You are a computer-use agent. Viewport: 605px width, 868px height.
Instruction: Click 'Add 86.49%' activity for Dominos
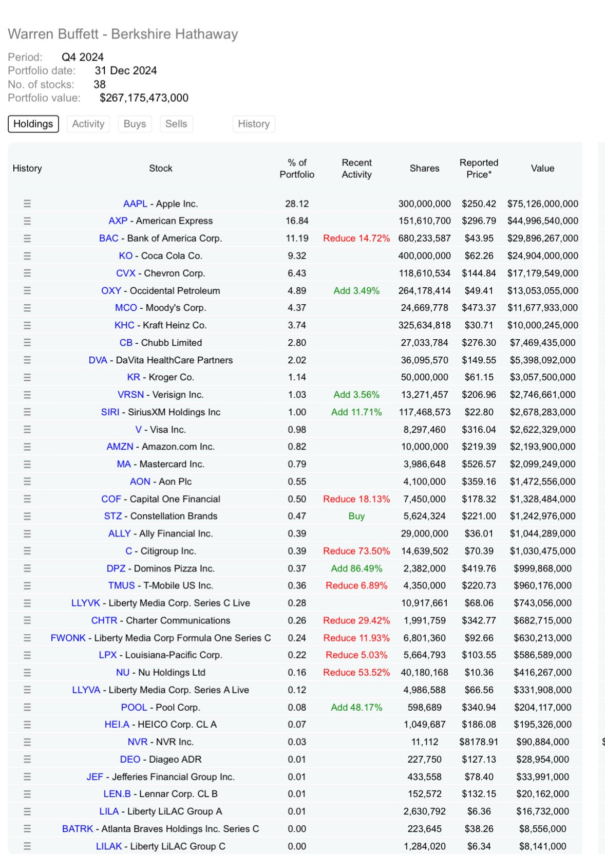click(356, 568)
